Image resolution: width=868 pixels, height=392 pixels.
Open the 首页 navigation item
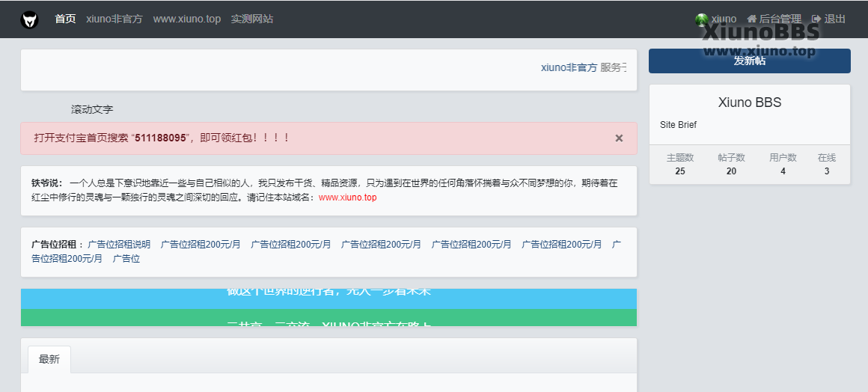coord(65,19)
